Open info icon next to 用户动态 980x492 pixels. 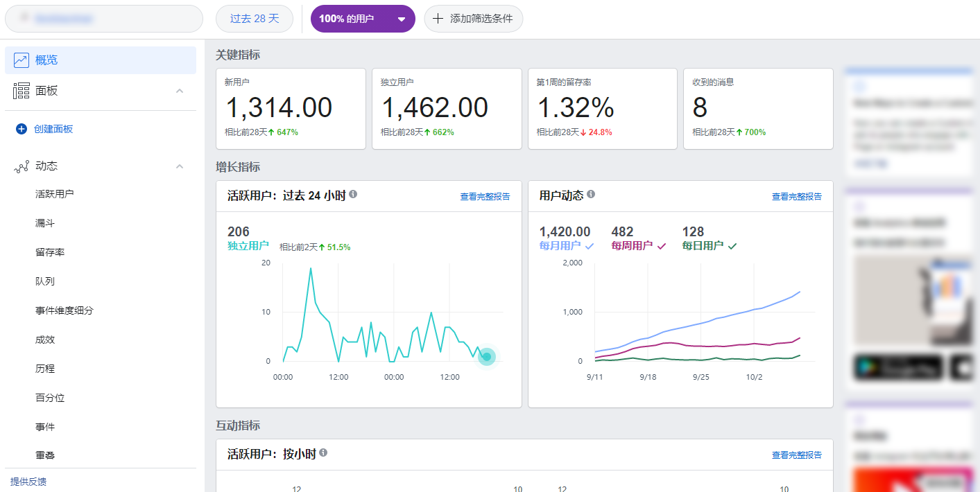[x=591, y=195]
